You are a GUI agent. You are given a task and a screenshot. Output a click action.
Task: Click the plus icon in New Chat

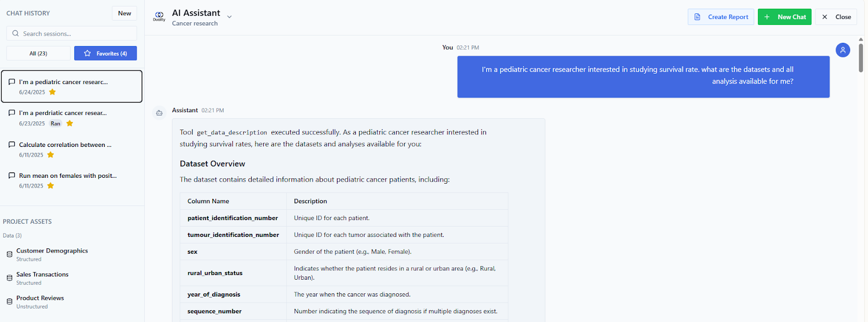click(x=767, y=17)
